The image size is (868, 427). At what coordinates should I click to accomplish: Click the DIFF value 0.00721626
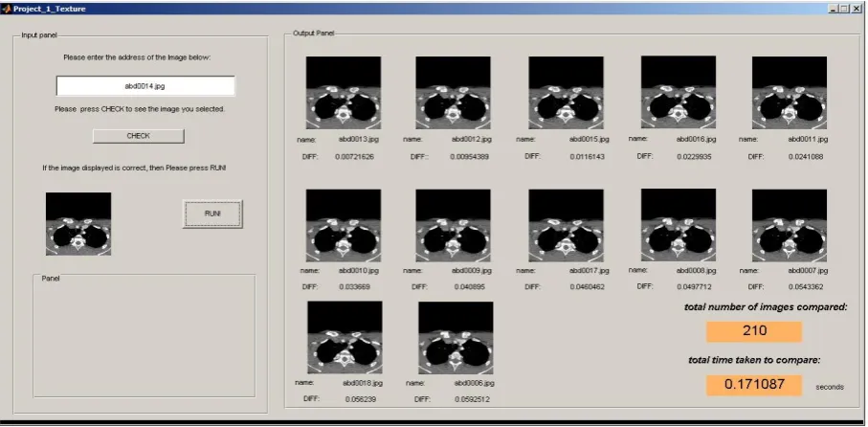354,157
